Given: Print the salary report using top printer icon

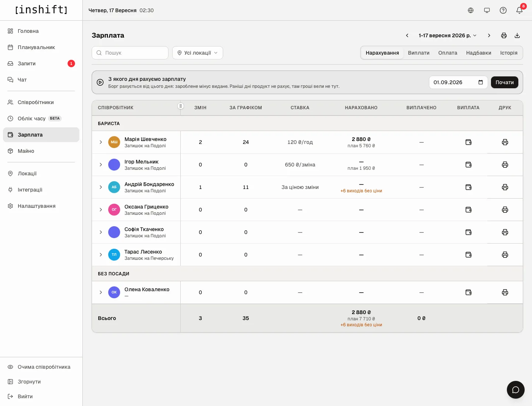Looking at the screenshot, I should 504,35.
